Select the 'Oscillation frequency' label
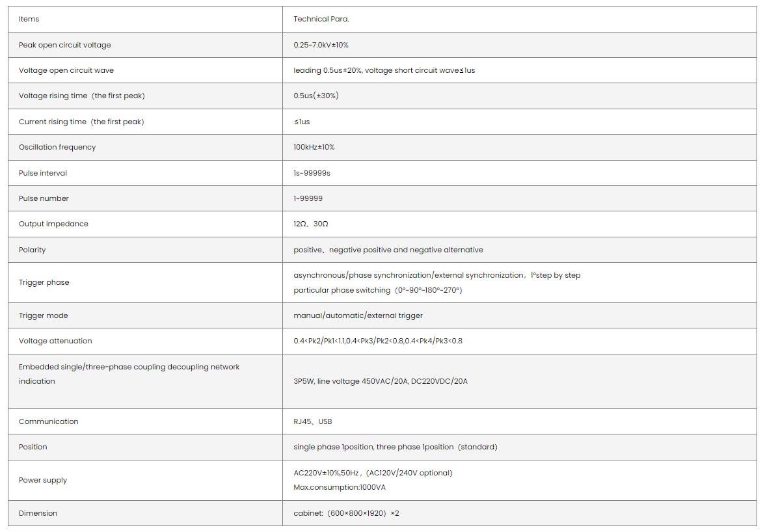 click(57, 147)
